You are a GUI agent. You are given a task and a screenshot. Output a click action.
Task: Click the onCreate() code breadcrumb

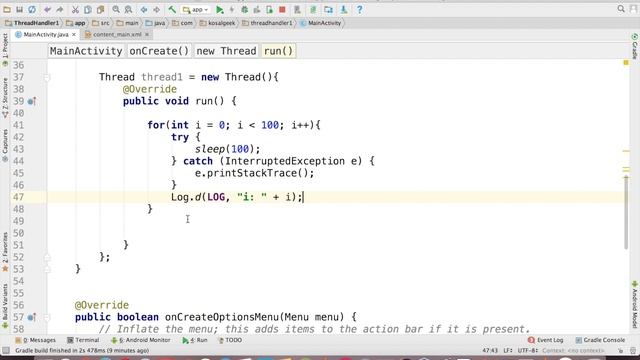(159, 51)
